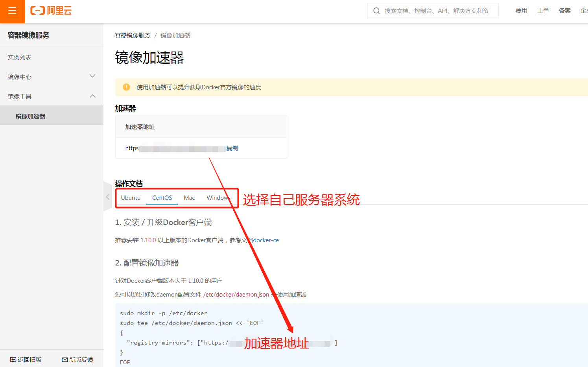Click the 镜像加速器 breadcrumb item
The height and width of the screenshot is (367, 588).
click(x=175, y=35)
